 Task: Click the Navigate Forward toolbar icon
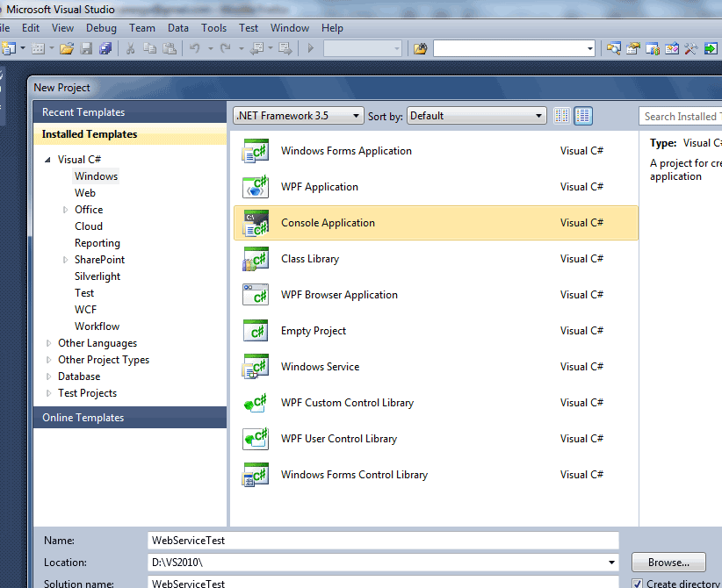(x=285, y=48)
